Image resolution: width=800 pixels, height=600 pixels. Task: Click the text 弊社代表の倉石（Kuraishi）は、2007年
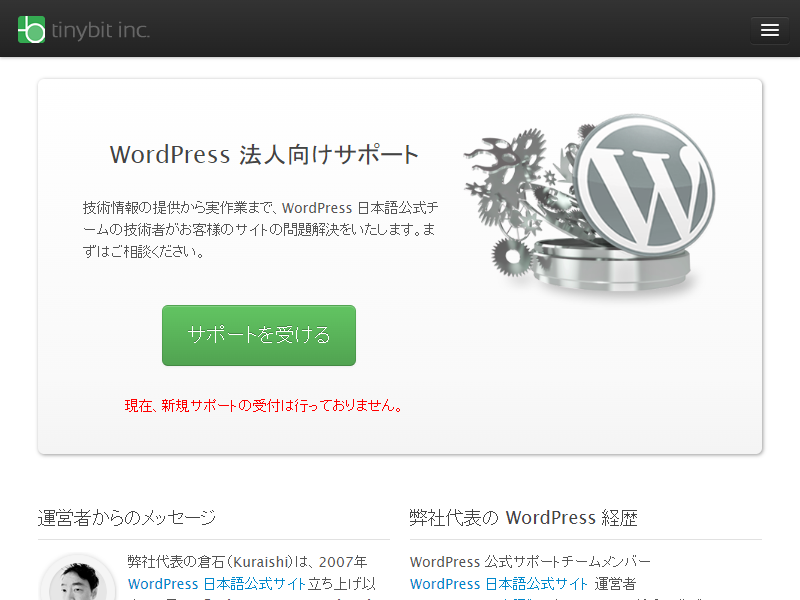pyautogui.click(x=247, y=562)
